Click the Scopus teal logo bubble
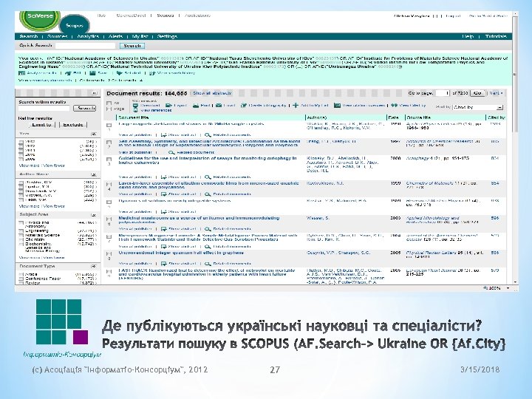 click(x=75, y=25)
